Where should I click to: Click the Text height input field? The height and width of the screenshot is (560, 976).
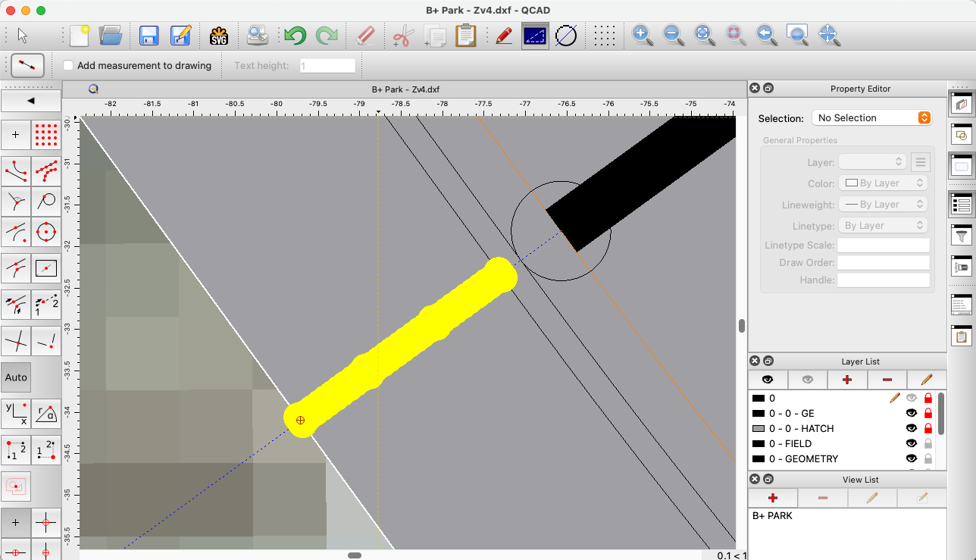click(328, 66)
